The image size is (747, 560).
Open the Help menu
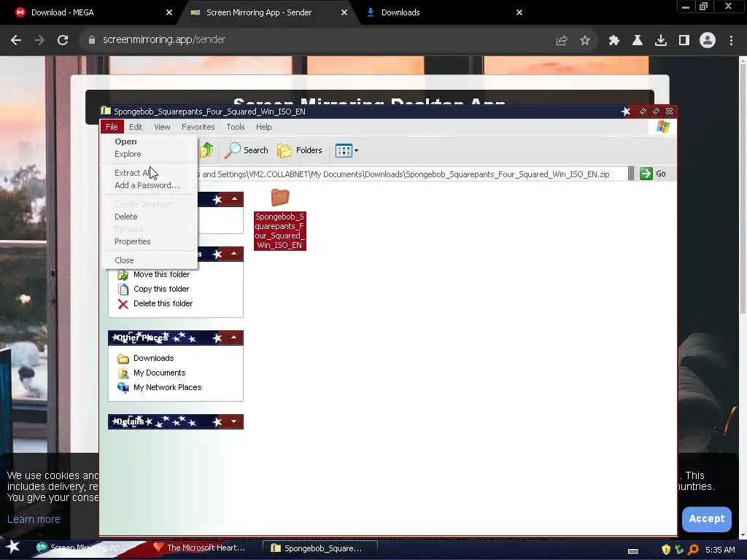point(263,127)
